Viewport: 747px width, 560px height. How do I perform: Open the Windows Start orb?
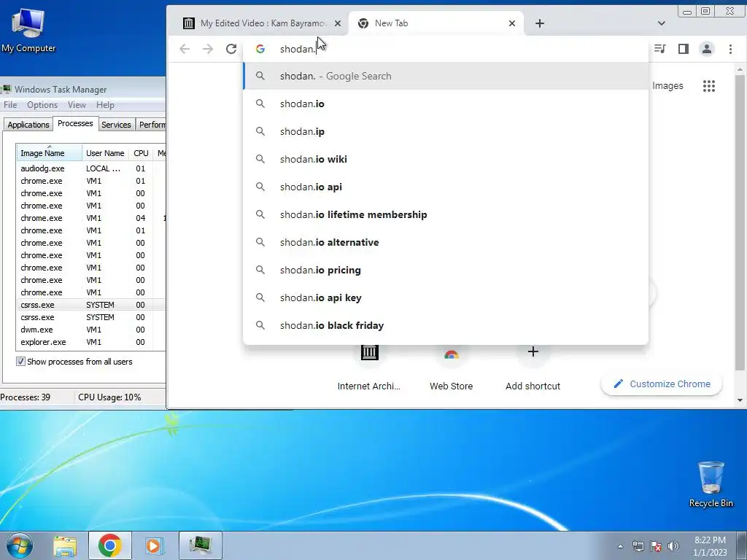coord(20,545)
